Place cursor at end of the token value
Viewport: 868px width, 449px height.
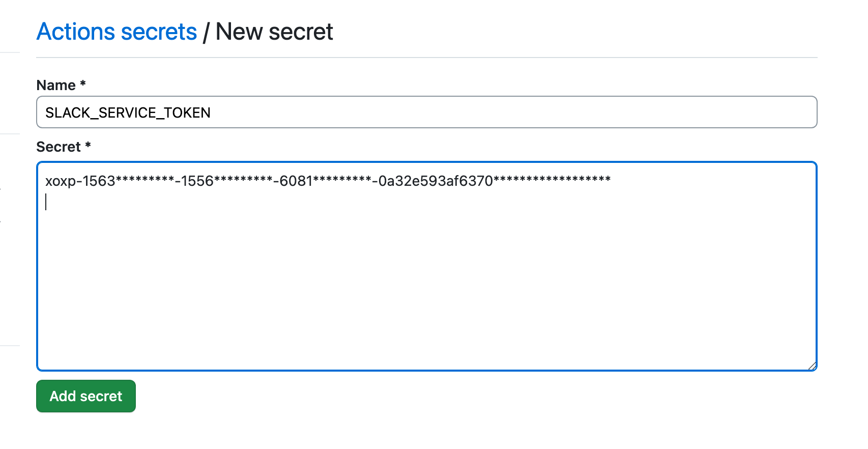tap(611, 180)
